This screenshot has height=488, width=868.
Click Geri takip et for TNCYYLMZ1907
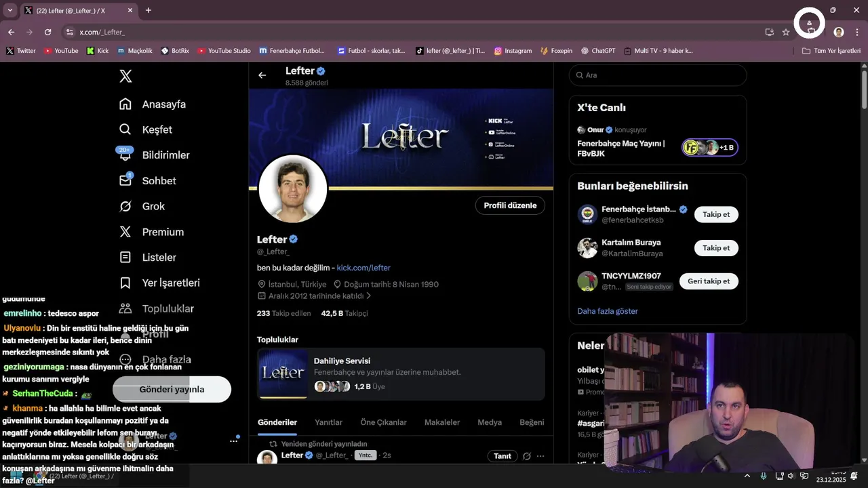tap(709, 281)
